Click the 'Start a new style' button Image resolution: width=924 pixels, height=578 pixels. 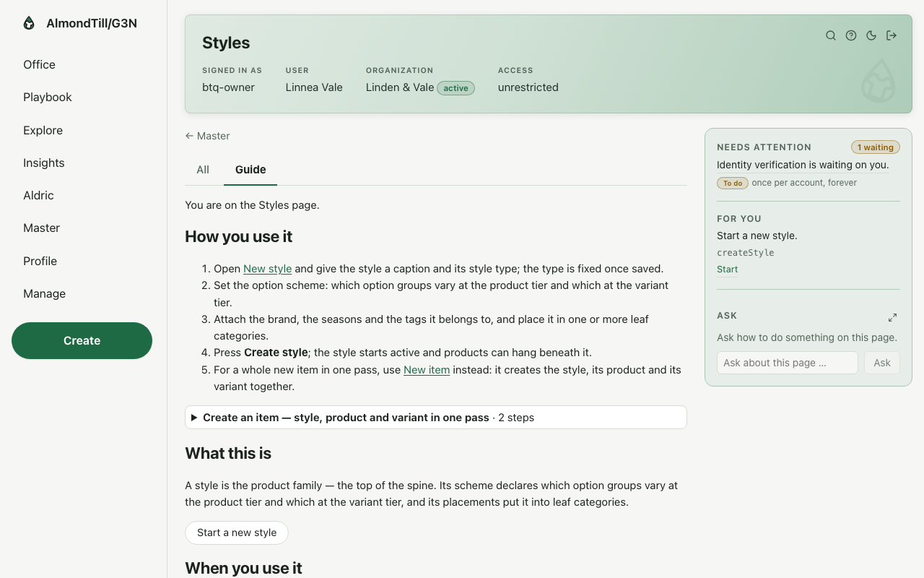pos(237,532)
